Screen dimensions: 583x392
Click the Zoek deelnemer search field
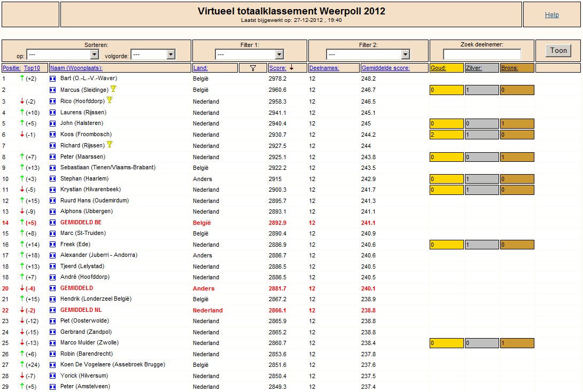point(482,54)
